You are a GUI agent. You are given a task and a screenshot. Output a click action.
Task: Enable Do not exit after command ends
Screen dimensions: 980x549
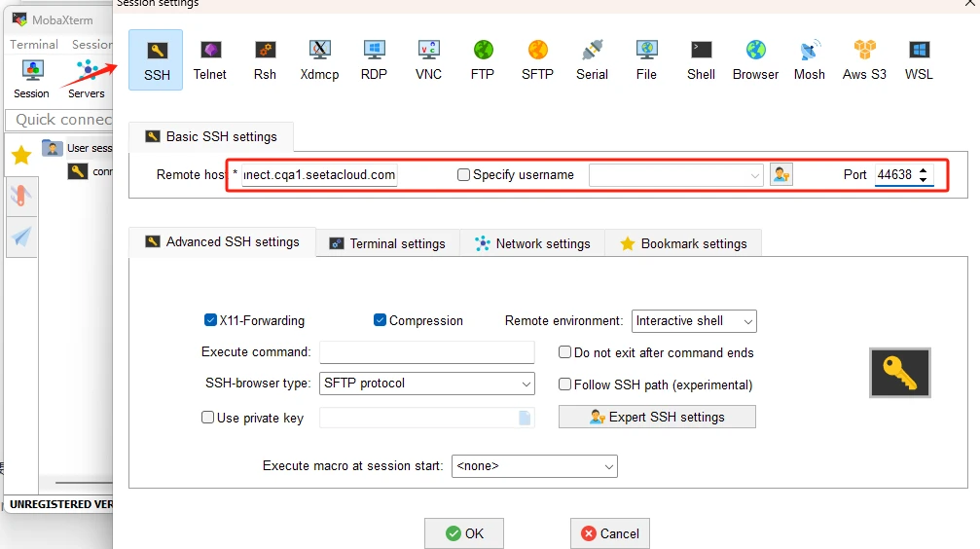[564, 352]
